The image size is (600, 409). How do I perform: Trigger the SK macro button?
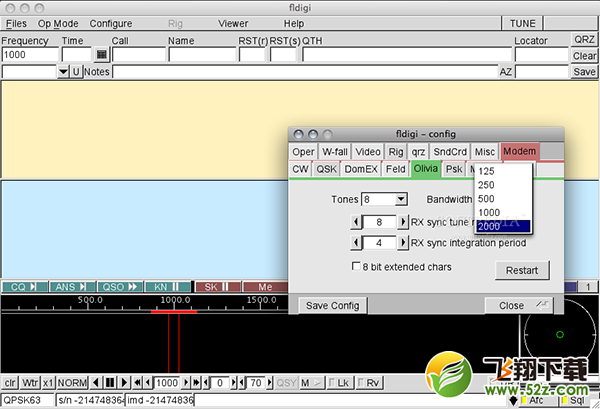pos(218,287)
